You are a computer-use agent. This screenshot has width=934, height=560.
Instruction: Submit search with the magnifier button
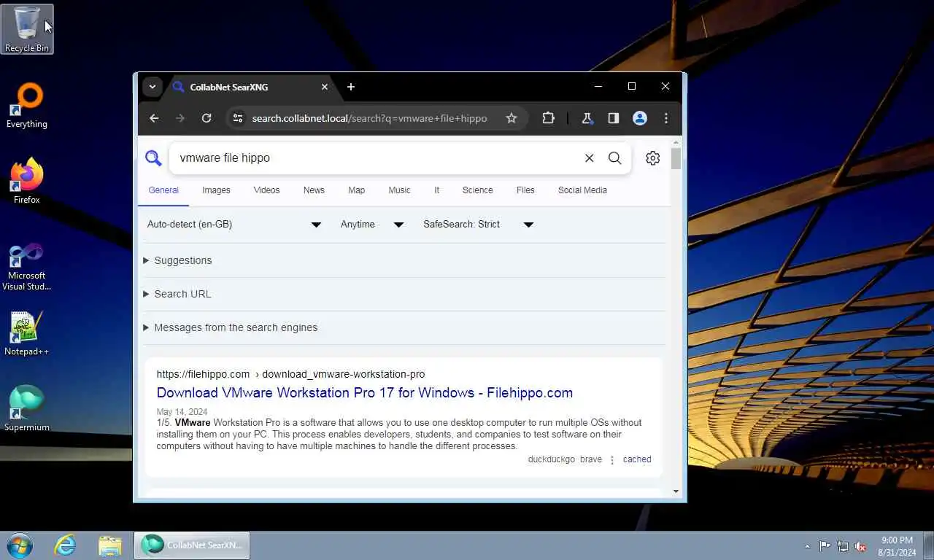coord(615,158)
